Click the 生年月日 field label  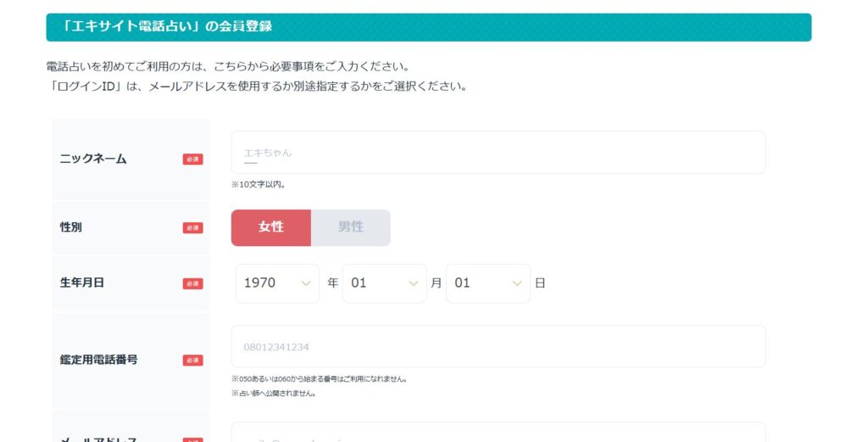(x=82, y=283)
